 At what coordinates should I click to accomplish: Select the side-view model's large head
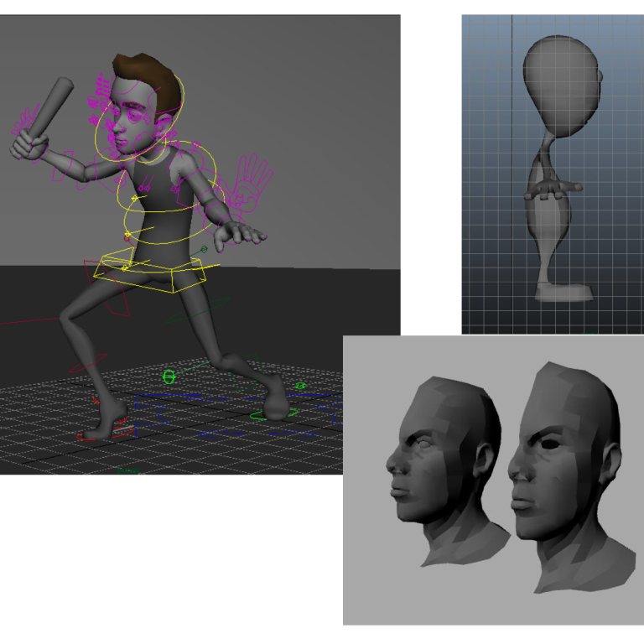[560, 82]
